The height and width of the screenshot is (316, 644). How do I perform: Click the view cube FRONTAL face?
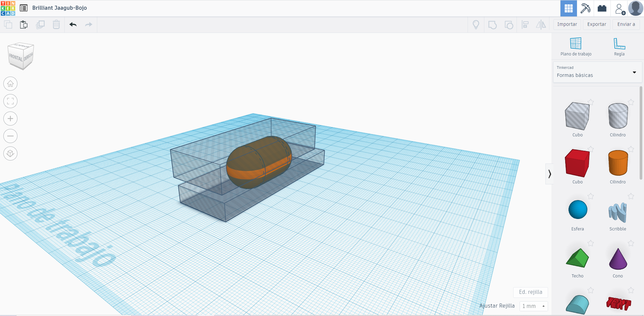click(15, 57)
